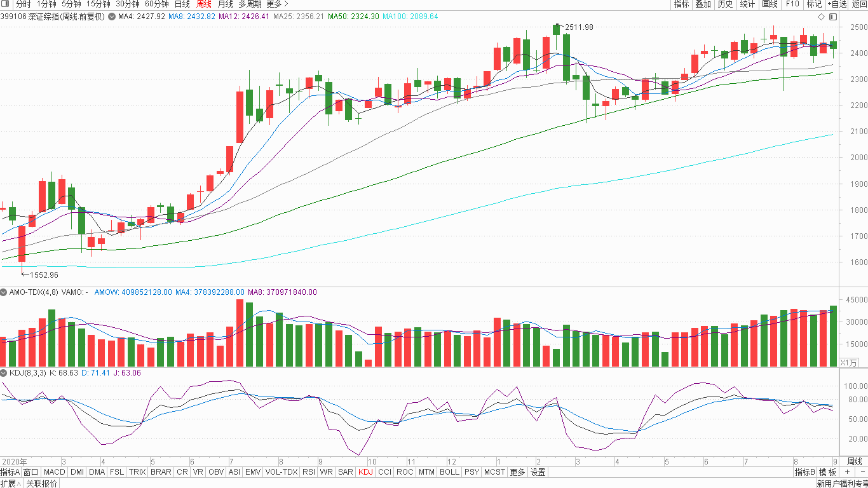This screenshot has height=488, width=868.
Task: Open F10 company info
Action: (x=792, y=4)
